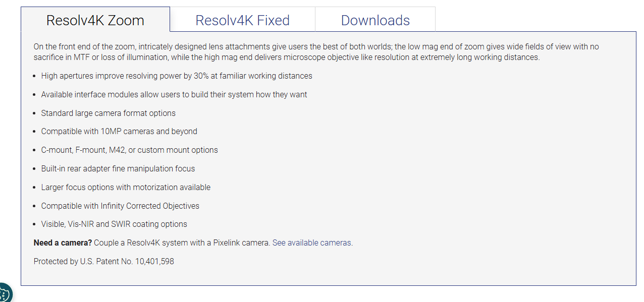Image resolution: width=644 pixels, height=302 pixels.
Task: Open the Downloads tab
Action: click(375, 20)
